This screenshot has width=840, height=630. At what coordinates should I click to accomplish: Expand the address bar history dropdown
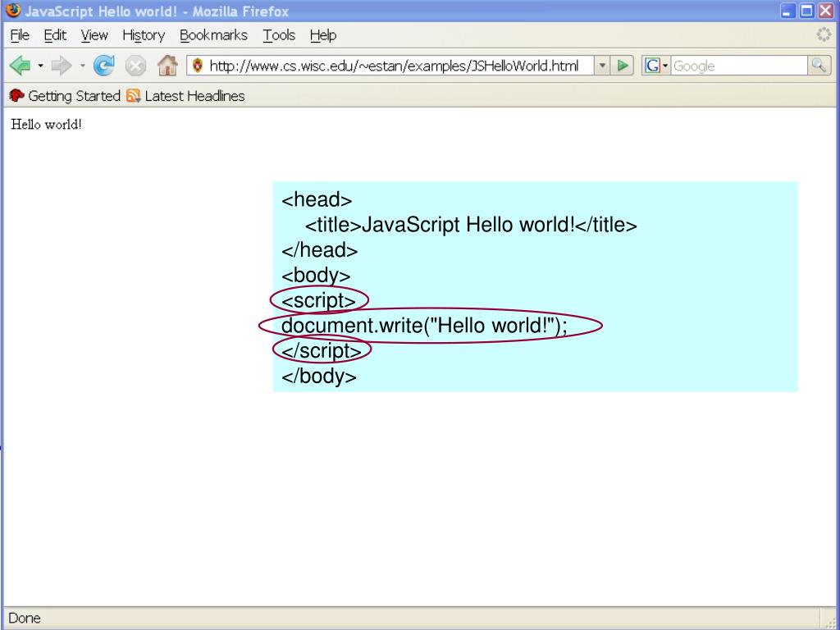click(602, 66)
